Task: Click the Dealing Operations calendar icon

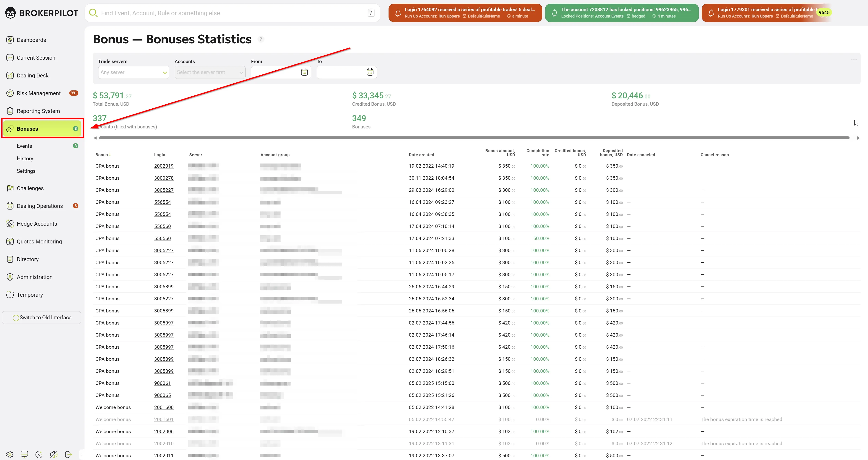Action: pos(10,206)
